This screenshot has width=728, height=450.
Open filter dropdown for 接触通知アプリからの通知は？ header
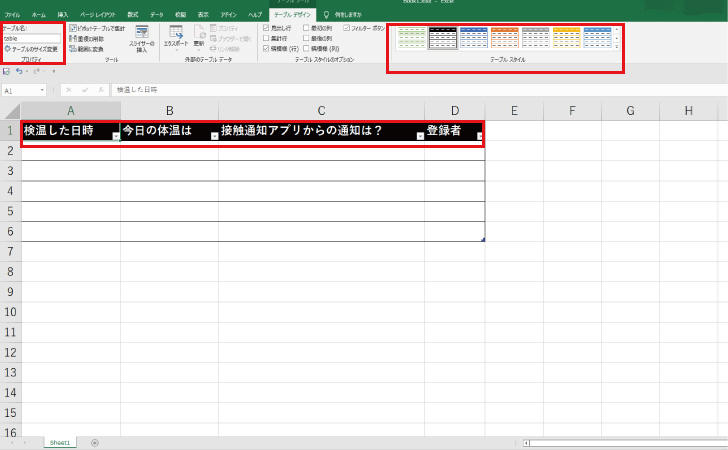pos(420,136)
